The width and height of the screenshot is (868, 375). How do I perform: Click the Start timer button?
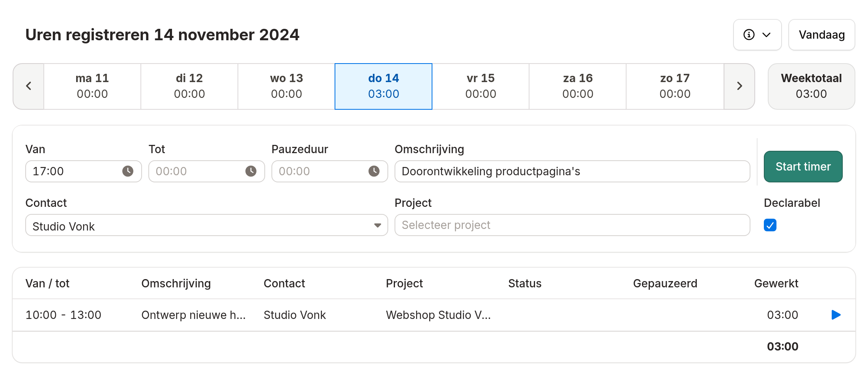[x=803, y=167]
